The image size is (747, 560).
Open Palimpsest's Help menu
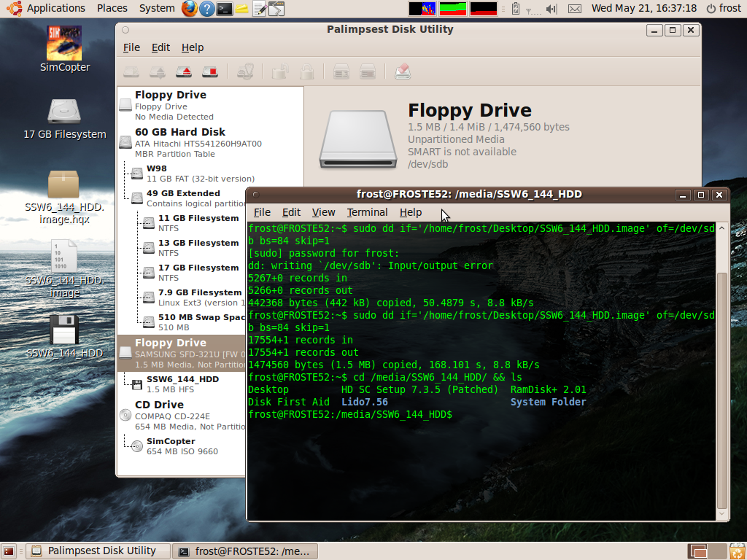tap(193, 47)
